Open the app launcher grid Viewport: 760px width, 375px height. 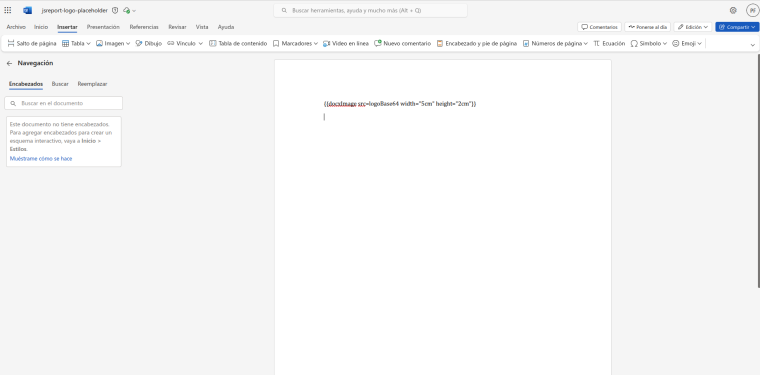click(8, 10)
